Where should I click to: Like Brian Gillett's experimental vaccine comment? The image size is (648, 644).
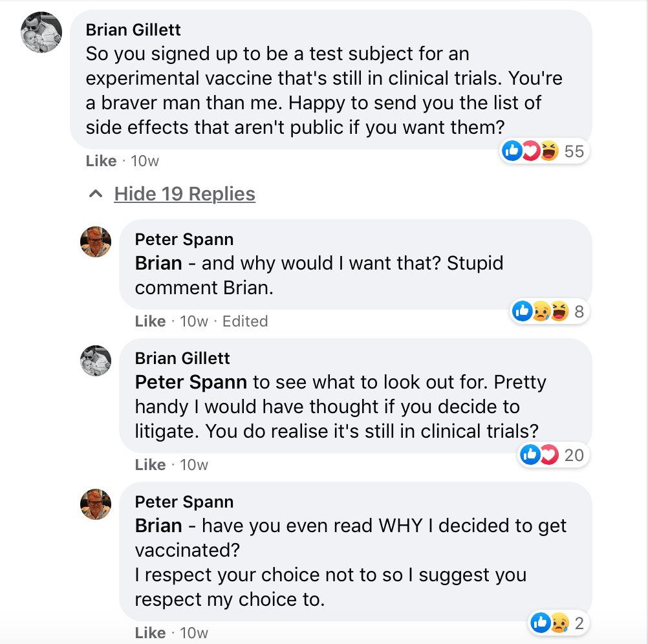click(x=101, y=161)
